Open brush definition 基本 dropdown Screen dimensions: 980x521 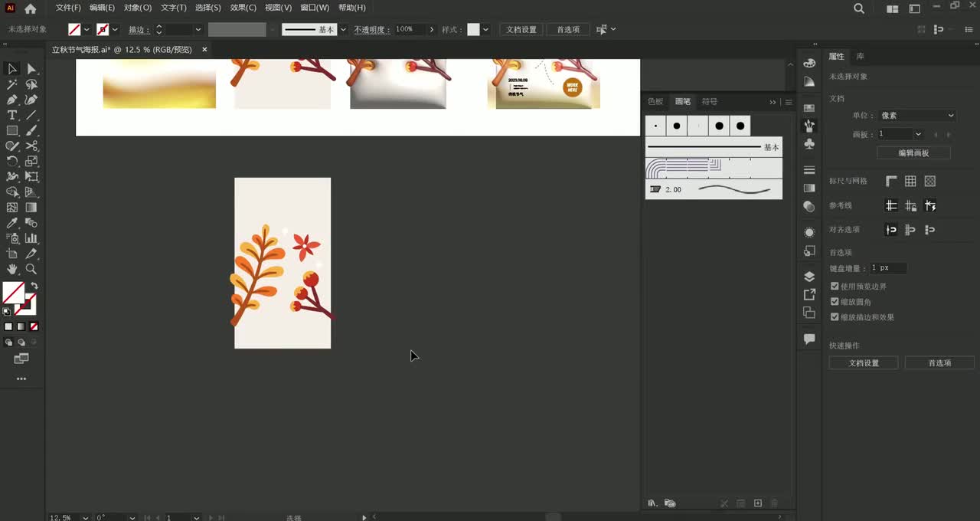click(343, 29)
